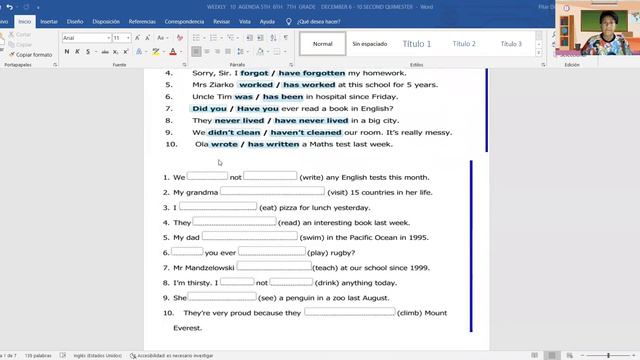Viewport: 640px width, 360px height.
Task: Open bullet library dropdown arrow
Action: click(204, 38)
